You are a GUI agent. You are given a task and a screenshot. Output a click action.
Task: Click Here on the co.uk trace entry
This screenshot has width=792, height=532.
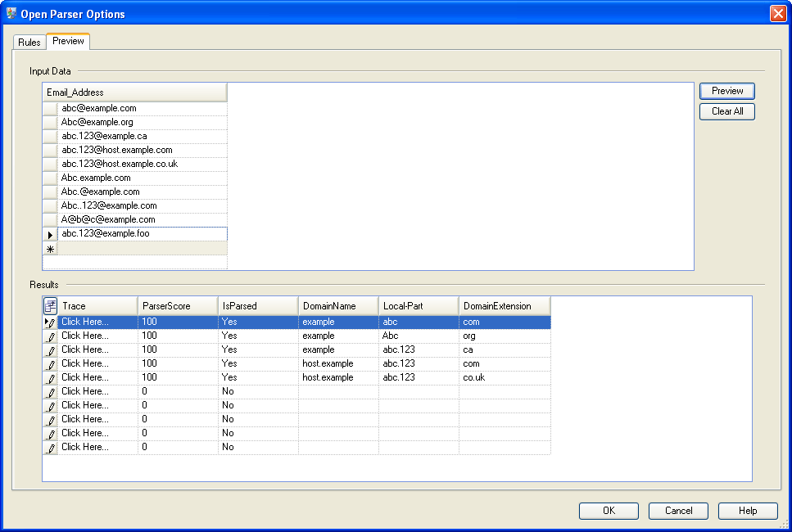(84, 377)
